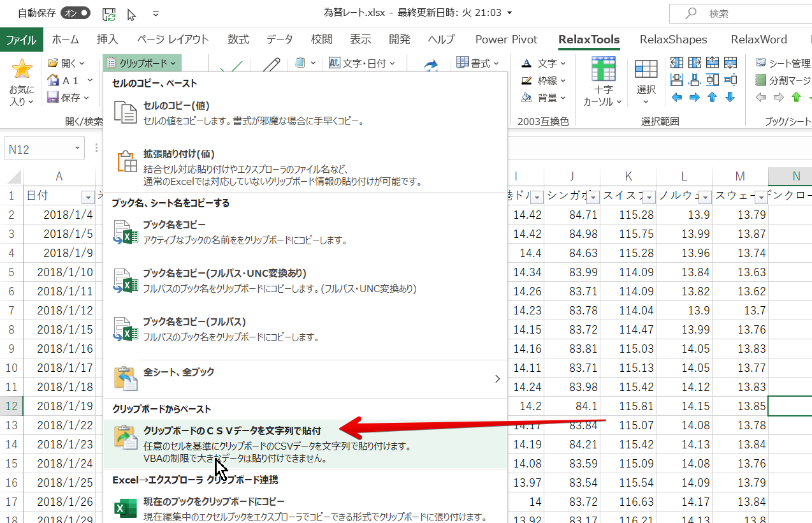Click the シート管理 sheet management icon
Viewport: 812px width, 523px height.
(x=760, y=63)
